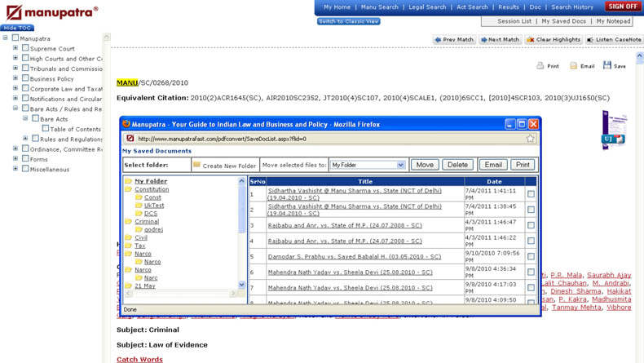Click Clear Highlights in the toolbar
644x363 pixels.
pyautogui.click(x=554, y=39)
